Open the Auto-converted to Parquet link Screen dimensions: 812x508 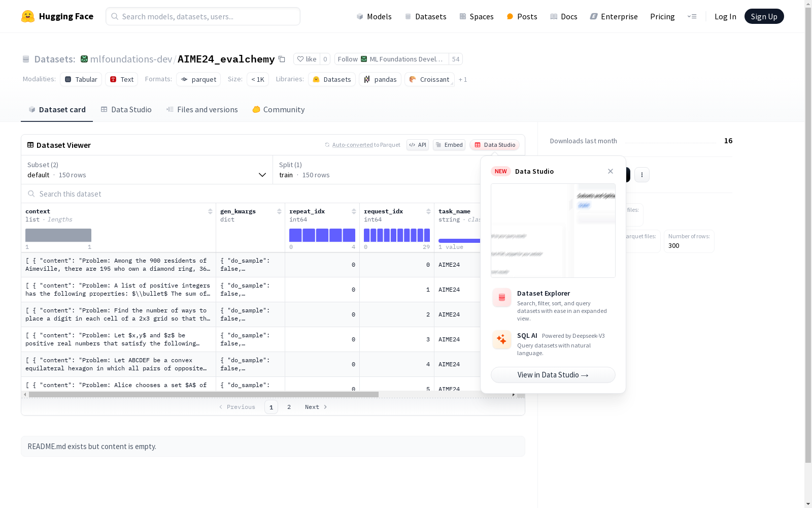coord(352,145)
